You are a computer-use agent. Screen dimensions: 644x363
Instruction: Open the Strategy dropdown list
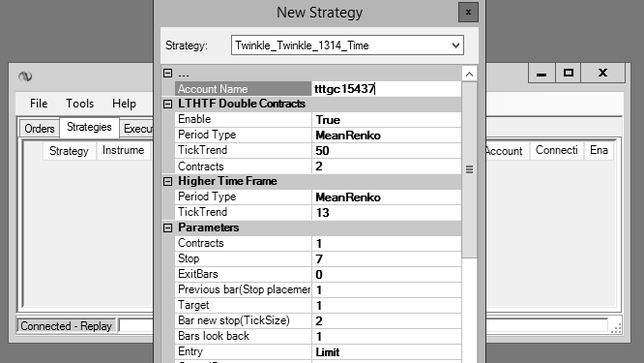[x=455, y=45]
